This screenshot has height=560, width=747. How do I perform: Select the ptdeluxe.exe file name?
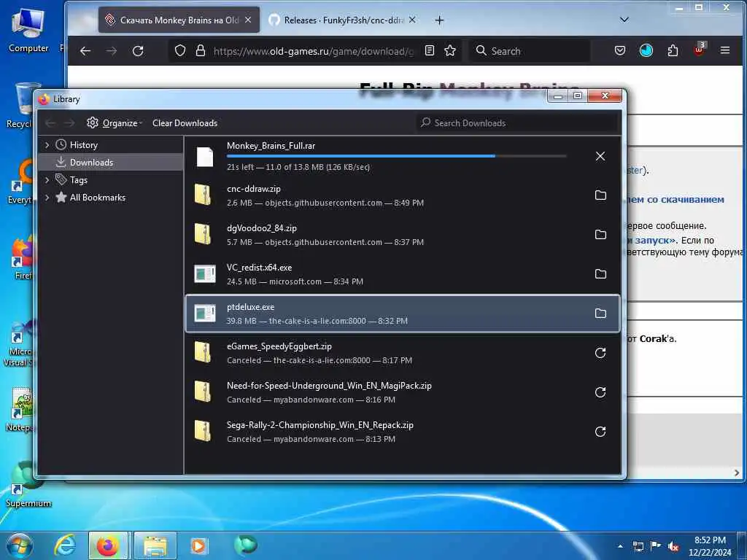[251, 307]
